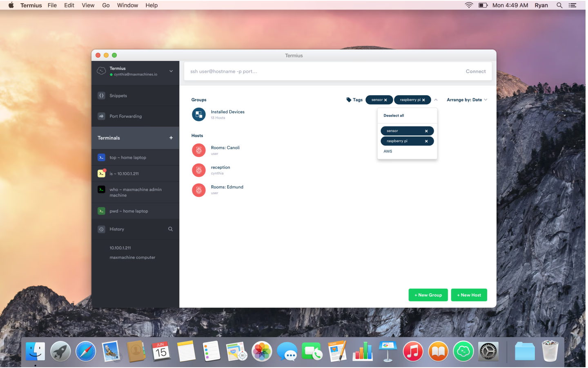Image resolution: width=588 pixels, height=368 pixels.
Task: Expand the Termius account chevron
Action: [x=171, y=71]
